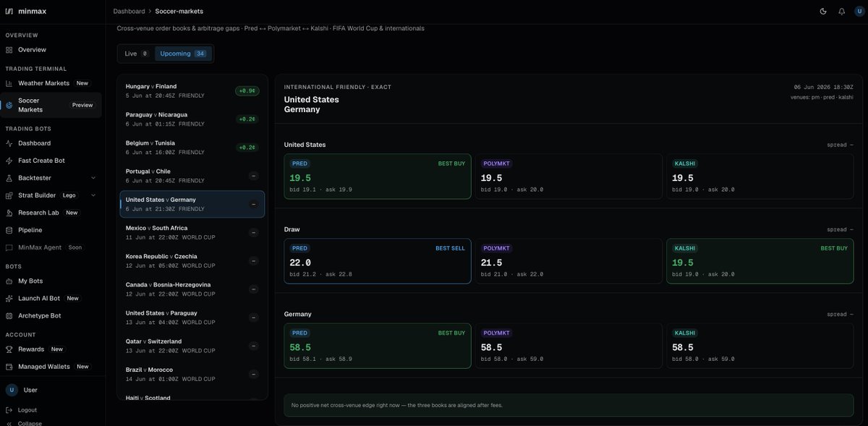
Task: Click the Soon badge on MinMax Agent
Action: click(x=75, y=247)
